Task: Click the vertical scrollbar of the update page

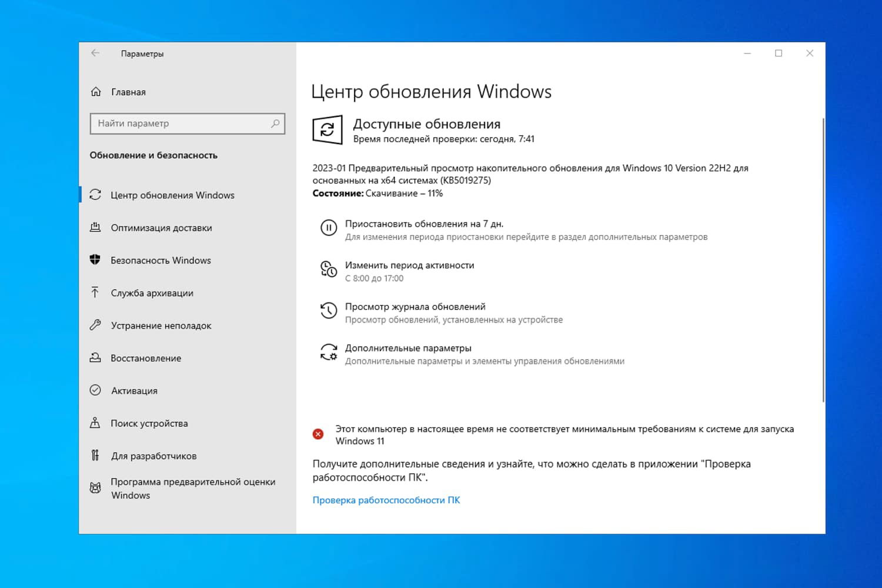Action: (823, 260)
